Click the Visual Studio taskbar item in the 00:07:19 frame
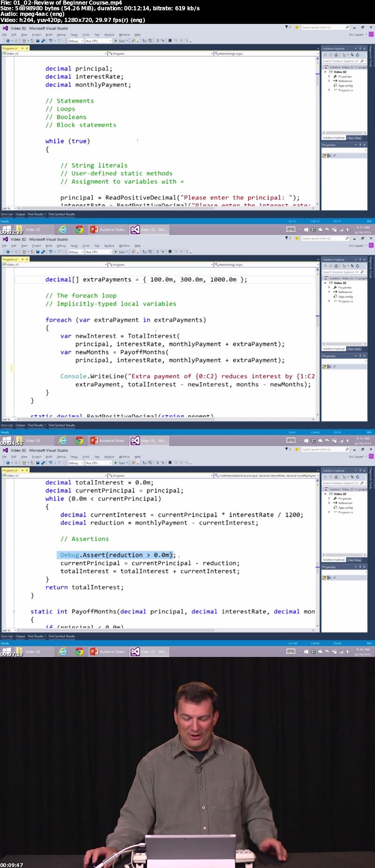The height and width of the screenshot is (868, 375). click(149, 651)
